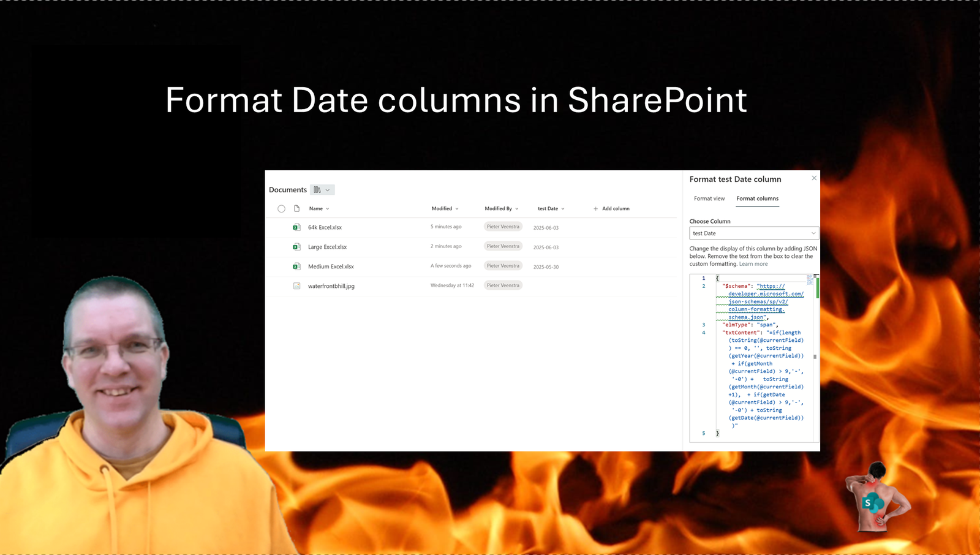
Task: Open the Large Excel.xlsx file
Action: [327, 247]
